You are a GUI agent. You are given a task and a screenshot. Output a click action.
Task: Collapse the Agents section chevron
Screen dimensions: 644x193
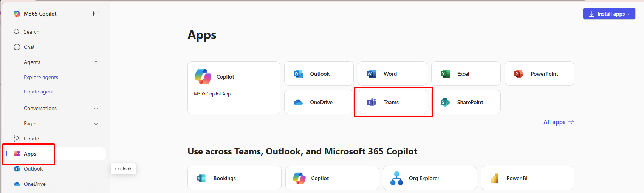click(x=96, y=62)
